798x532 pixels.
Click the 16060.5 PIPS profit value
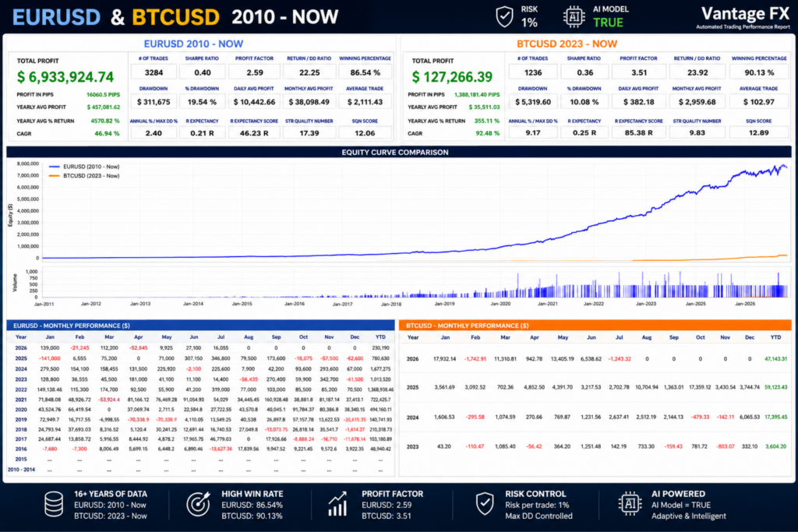point(104,94)
